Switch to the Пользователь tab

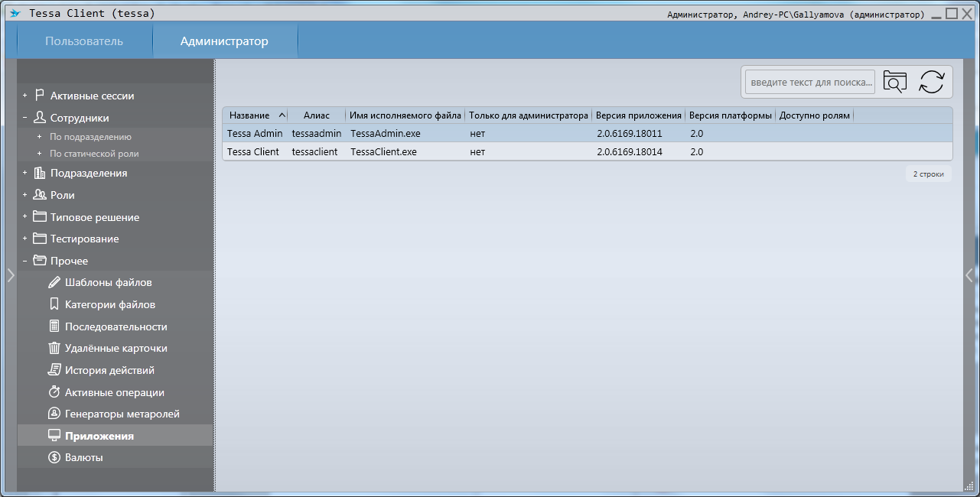pos(84,41)
